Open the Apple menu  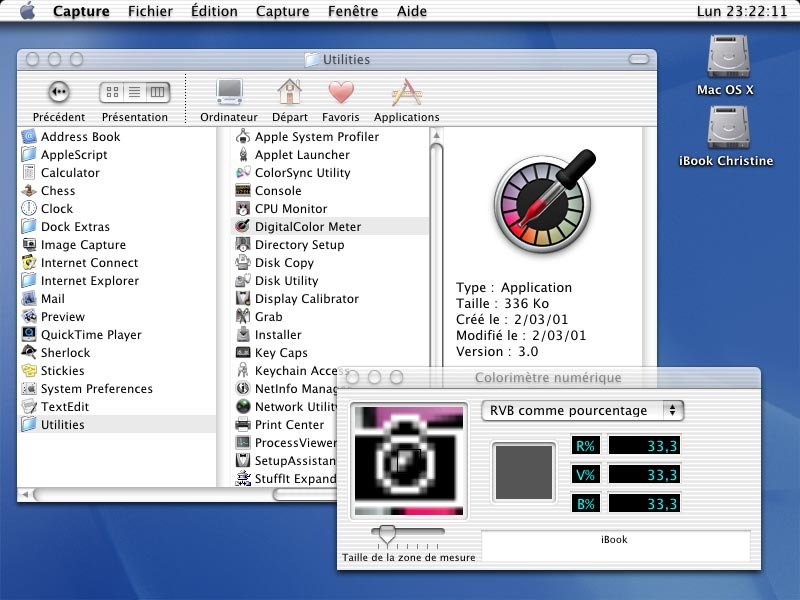tap(28, 11)
